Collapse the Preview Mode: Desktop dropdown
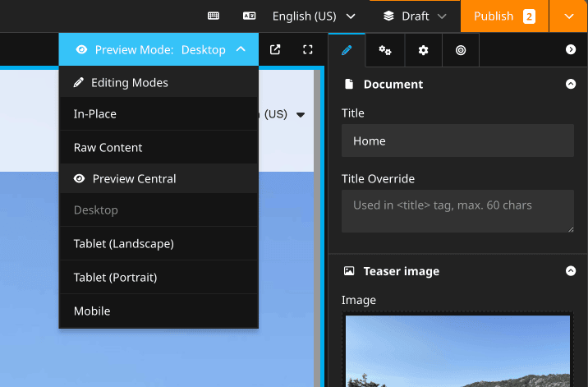Viewport: 588px width, 387px height. 158,49
